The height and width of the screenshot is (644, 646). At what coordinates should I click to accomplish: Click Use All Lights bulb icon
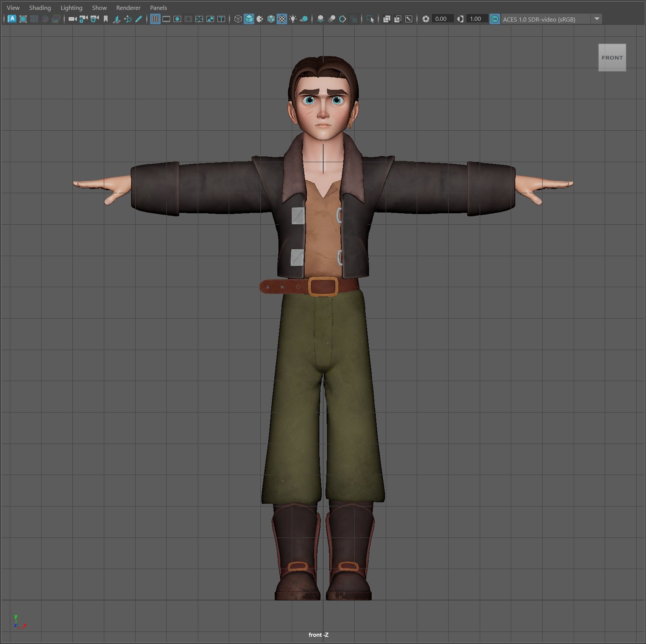point(293,19)
